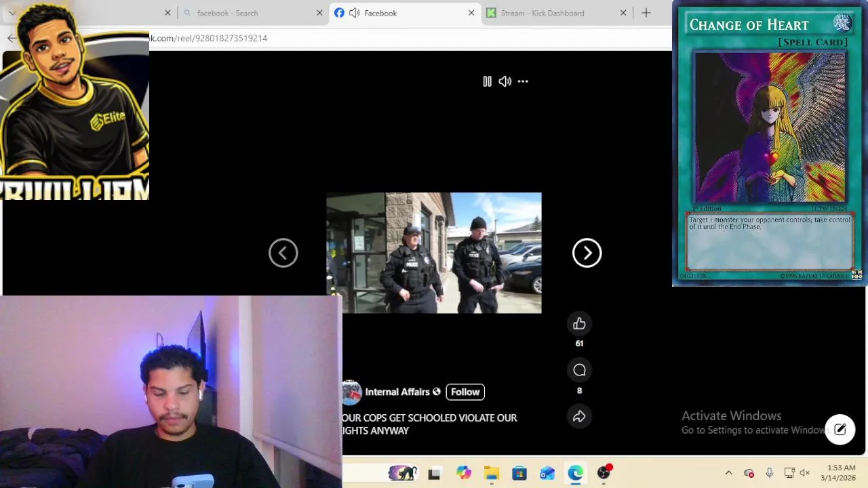
Task: Click the browser back arrow
Action: pos(12,38)
